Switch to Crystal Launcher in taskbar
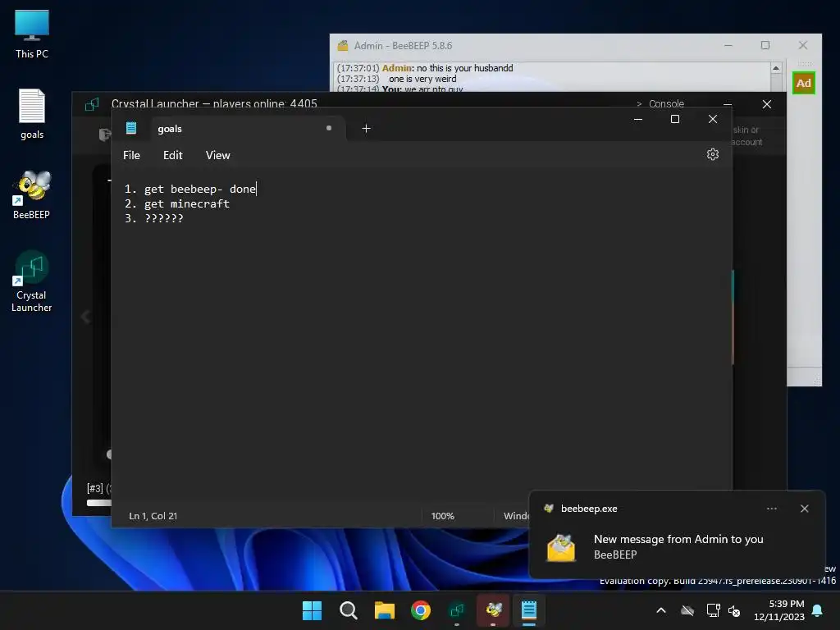The height and width of the screenshot is (630, 840). click(x=457, y=610)
